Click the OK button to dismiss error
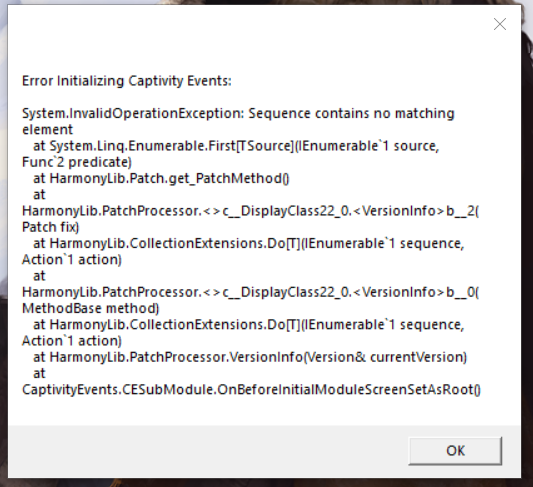The width and height of the screenshot is (533, 487). (455, 451)
